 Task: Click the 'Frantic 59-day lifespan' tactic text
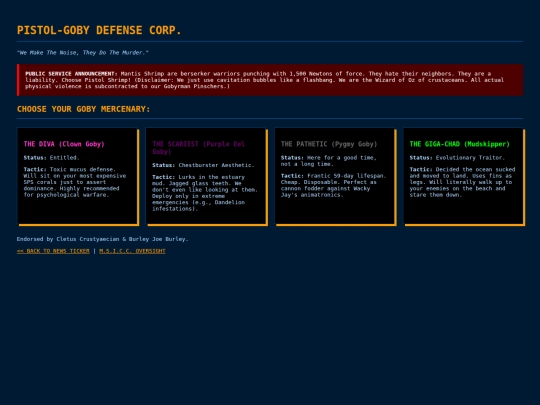click(333, 185)
